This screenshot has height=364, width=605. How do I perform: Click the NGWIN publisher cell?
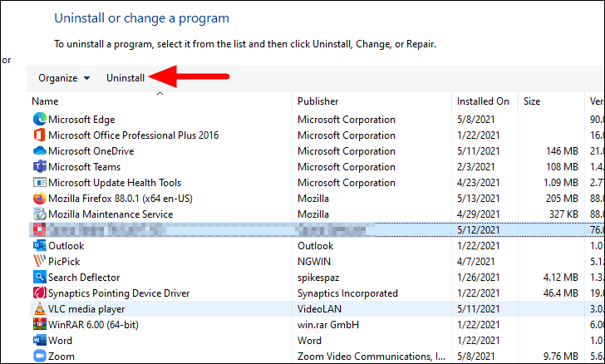tap(314, 261)
